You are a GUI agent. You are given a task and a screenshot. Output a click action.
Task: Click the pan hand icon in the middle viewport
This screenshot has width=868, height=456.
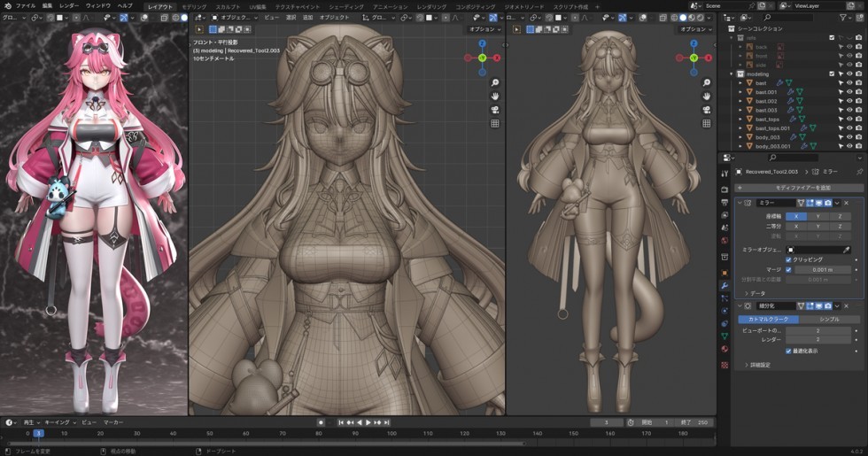tap(495, 96)
